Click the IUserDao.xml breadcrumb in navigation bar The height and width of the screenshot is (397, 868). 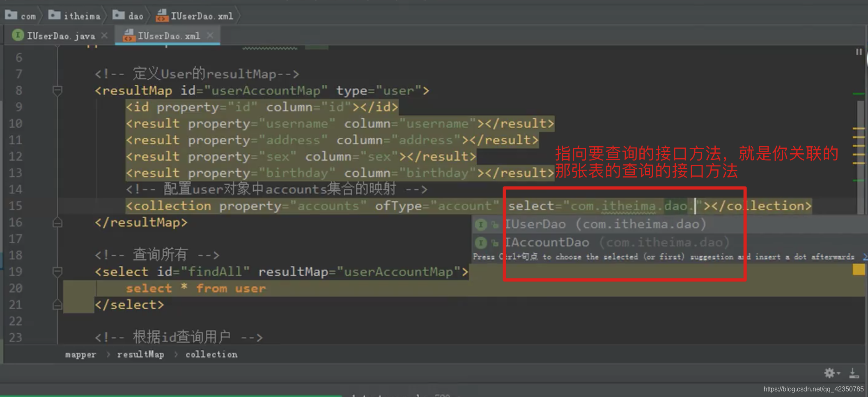tap(195, 16)
